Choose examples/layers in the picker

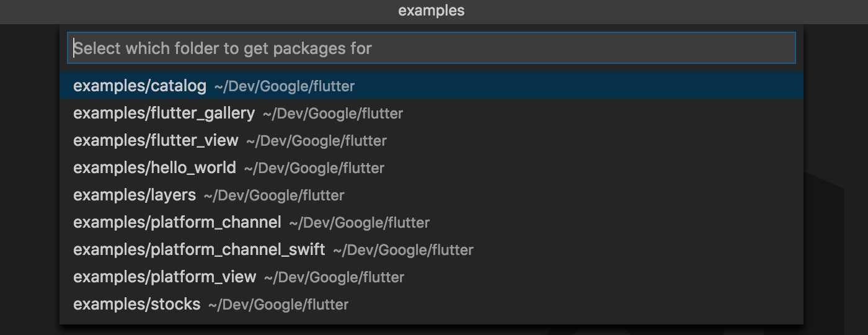pyautogui.click(x=431, y=195)
